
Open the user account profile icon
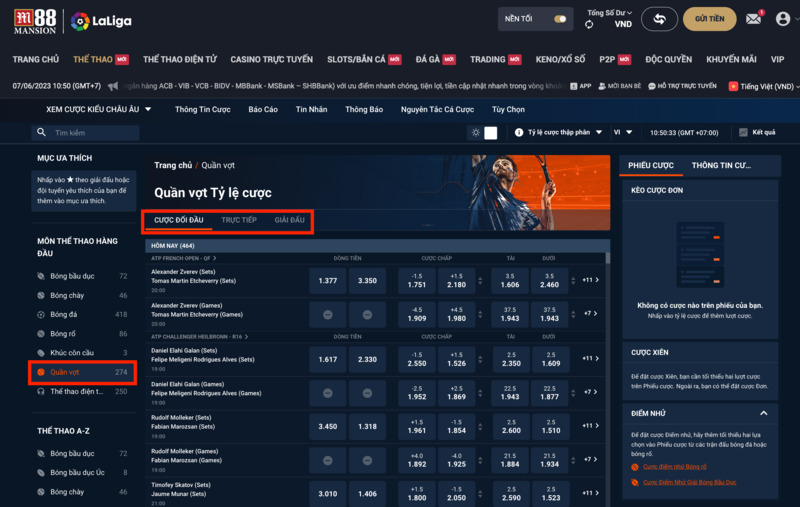(783, 19)
